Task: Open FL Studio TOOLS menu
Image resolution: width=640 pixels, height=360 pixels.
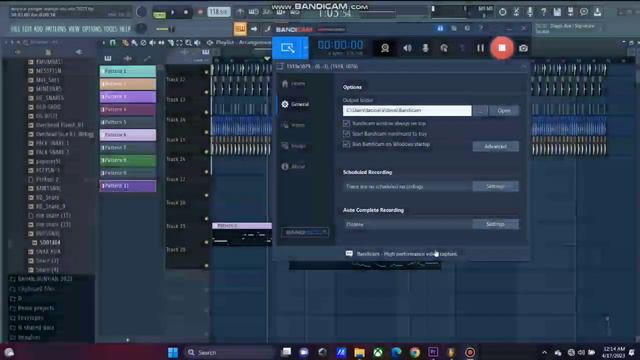Action: point(110,29)
